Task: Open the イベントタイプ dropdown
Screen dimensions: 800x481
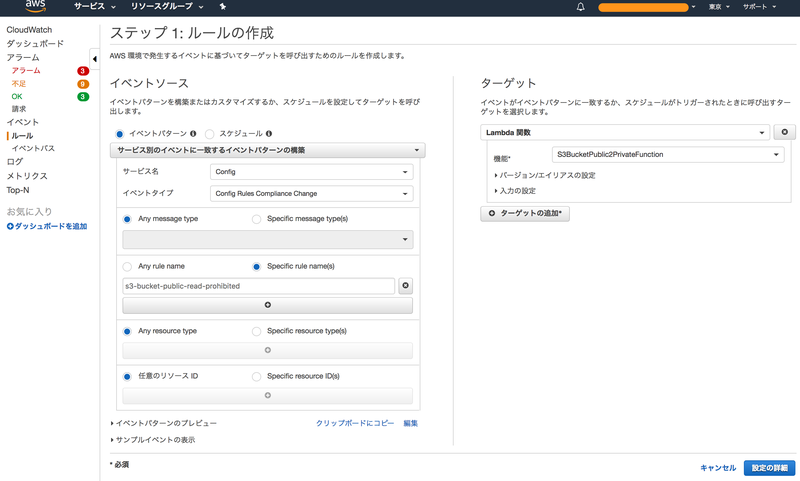Action: click(x=311, y=194)
